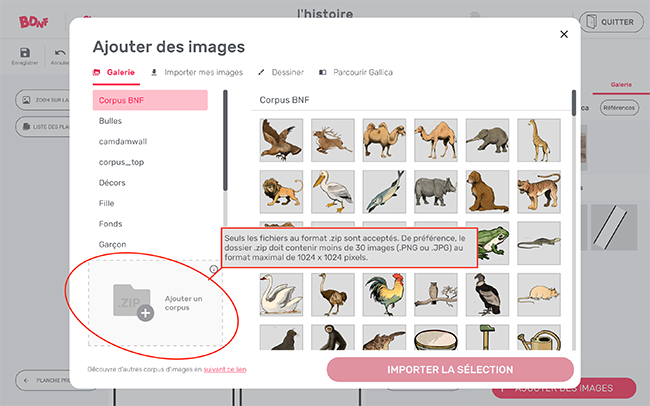The width and height of the screenshot is (650, 406).
Task: Select the rooster image thumbnail
Action: (384, 294)
